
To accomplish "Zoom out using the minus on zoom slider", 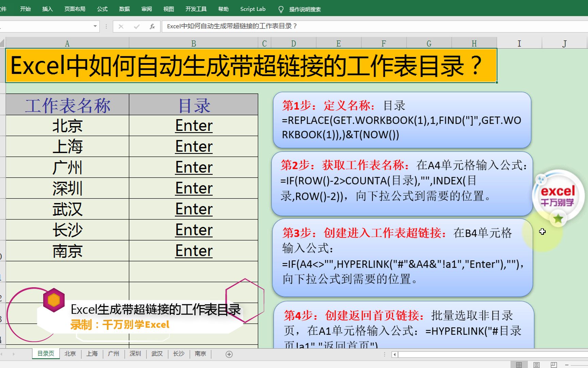I will click(x=567, y=365).
